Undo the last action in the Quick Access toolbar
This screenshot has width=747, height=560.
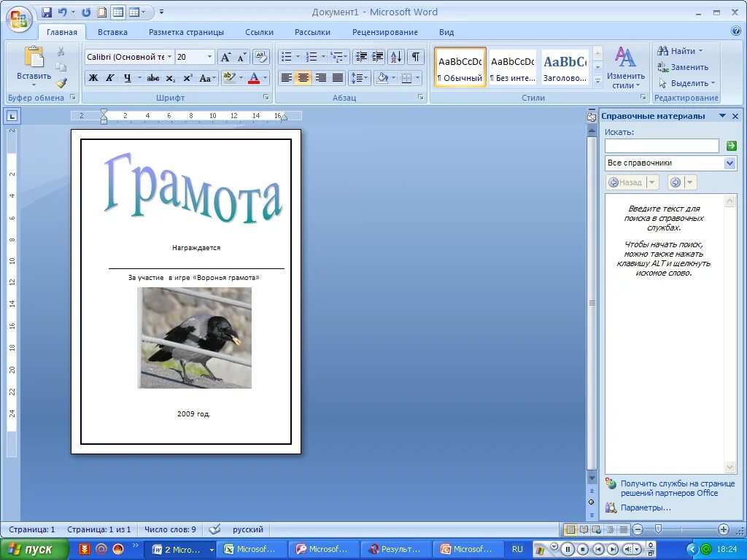click(x=63, y=12)
